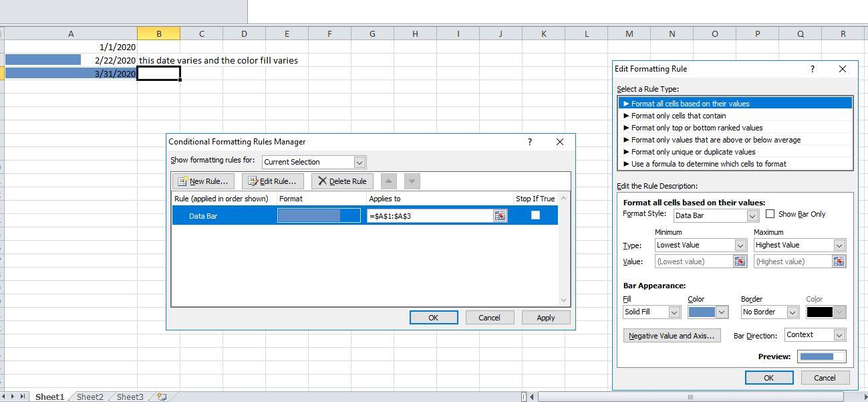Open the bar fill Color dropdown arrow
The width and height of the screenshot is (868, 402).
[x=722, y=312]
